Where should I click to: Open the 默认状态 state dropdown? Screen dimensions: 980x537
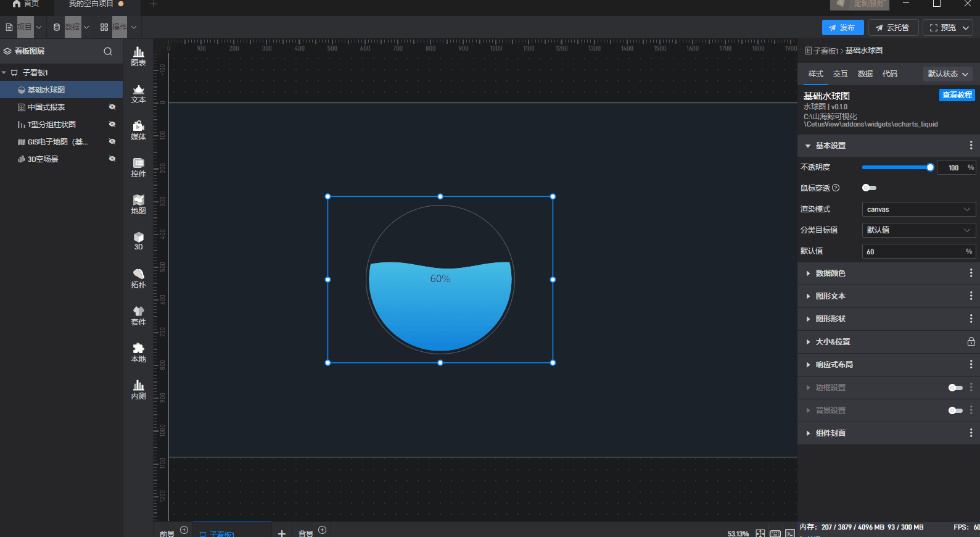[947, 74]
